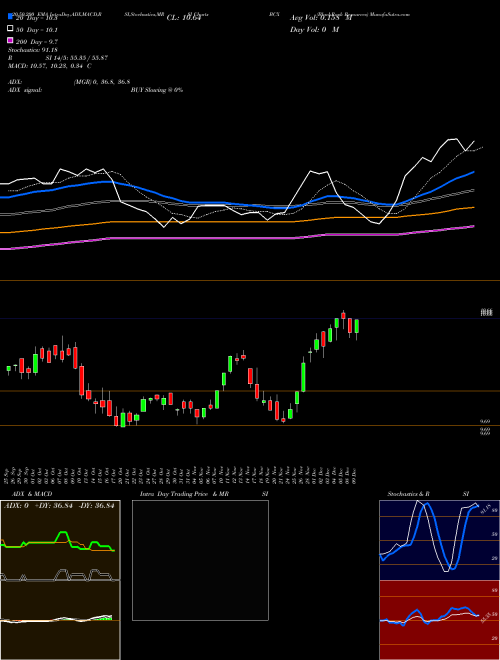Click the 'BUY Slowing @ 0%' signal text
The image size is (500, 660).
pos(157,90)
